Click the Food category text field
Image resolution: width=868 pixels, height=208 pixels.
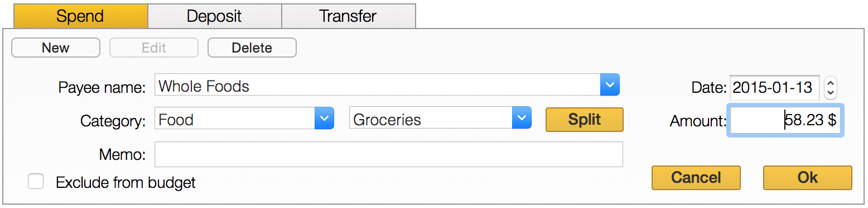(x=235, y=119)
